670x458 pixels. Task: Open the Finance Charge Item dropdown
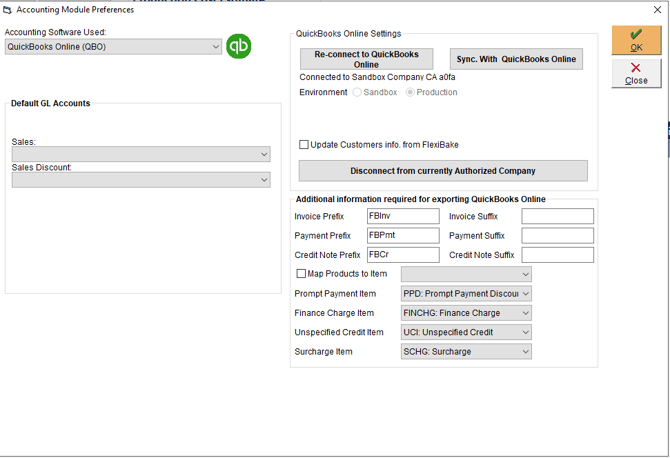tap(466, 313)
